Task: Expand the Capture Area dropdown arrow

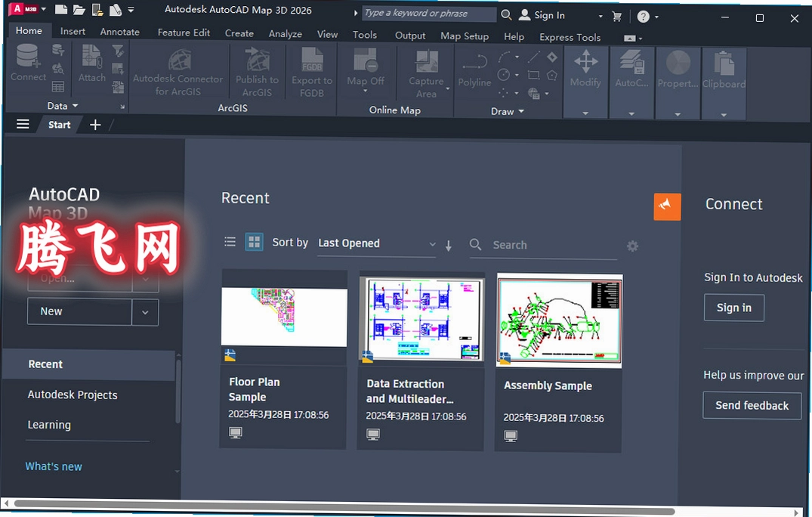Action: 447,88
